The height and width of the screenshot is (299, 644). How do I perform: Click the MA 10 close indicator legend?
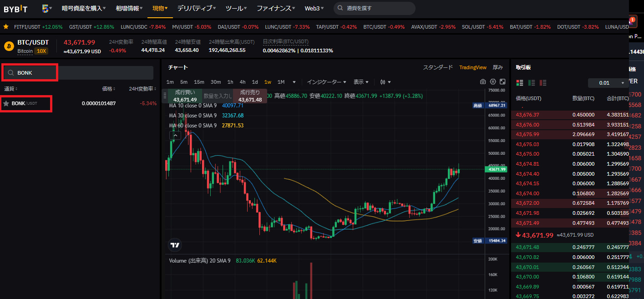pos(206,106)
